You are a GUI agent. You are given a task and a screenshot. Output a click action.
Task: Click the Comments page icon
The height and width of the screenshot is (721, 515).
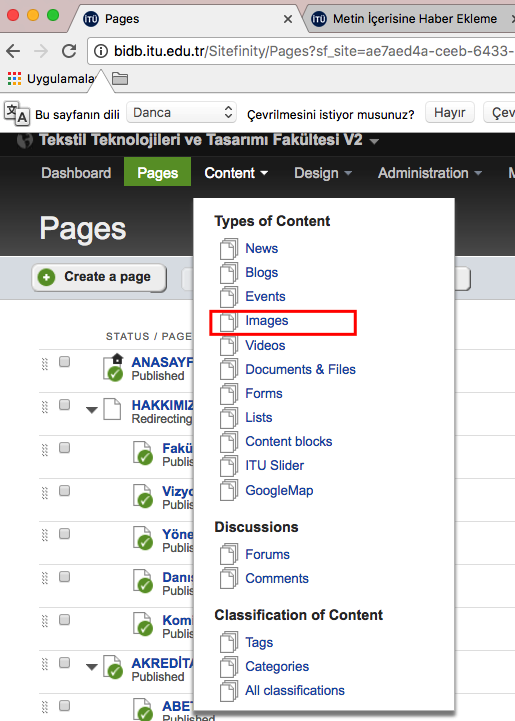click(229, 578)
